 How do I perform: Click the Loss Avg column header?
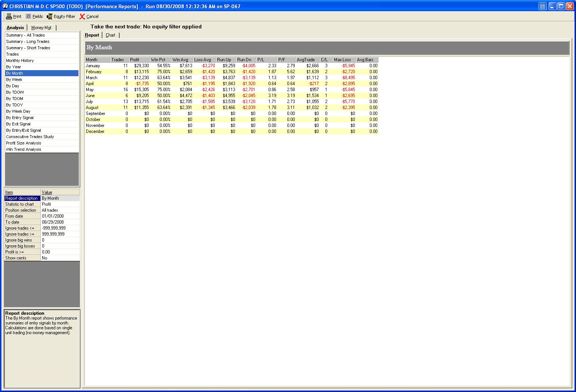(x=205, y=60)
